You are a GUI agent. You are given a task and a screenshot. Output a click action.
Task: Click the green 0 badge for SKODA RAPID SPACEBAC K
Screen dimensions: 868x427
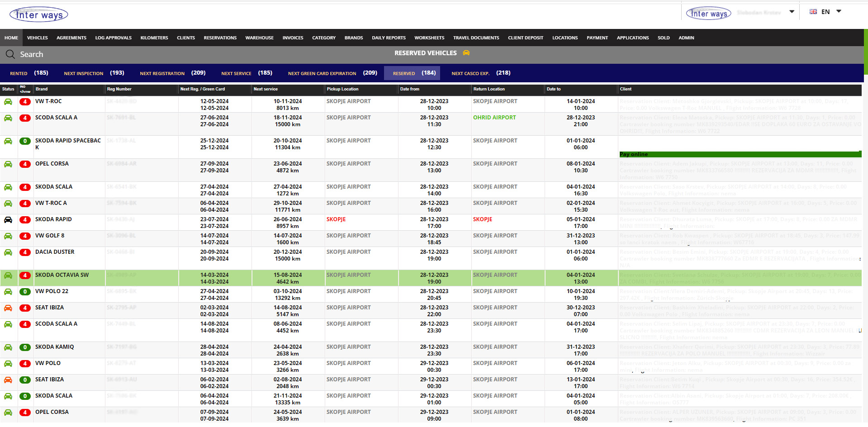[x=25, y=141]
